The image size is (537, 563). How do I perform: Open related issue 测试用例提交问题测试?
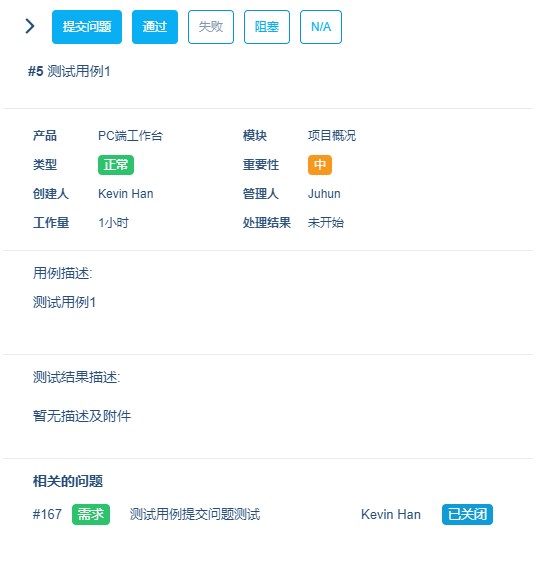click(x=195, y=515)
